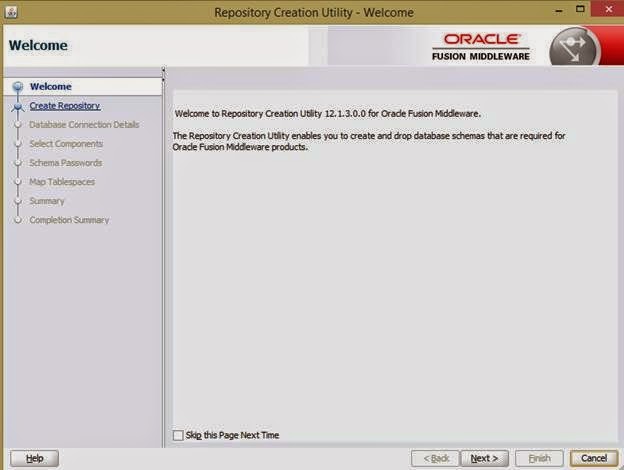This screenshot has height=470, width=624.
Task: Click the Create Repository step marker icon
Action: pos(18,106)
